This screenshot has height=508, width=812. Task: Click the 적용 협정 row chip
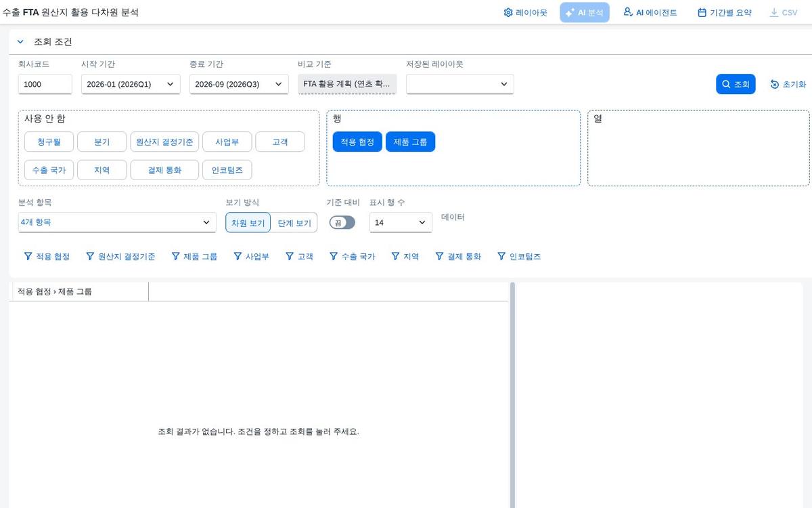click(x=357, y=142)
